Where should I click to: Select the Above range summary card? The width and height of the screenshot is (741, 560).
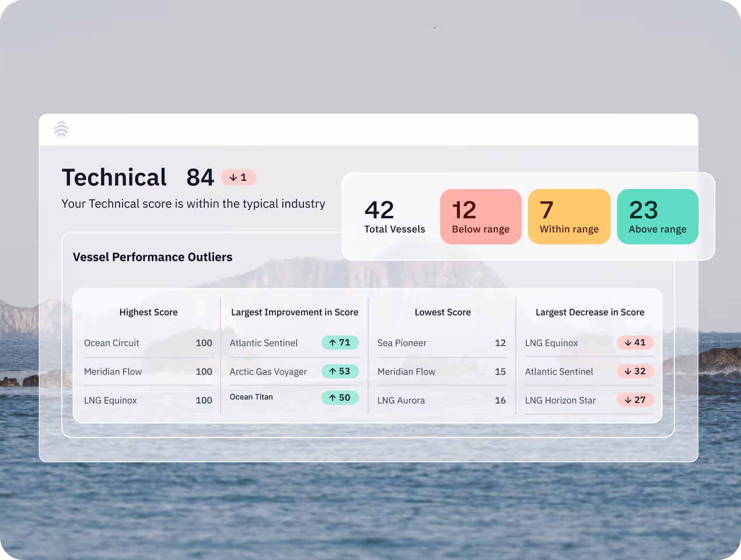658,216
